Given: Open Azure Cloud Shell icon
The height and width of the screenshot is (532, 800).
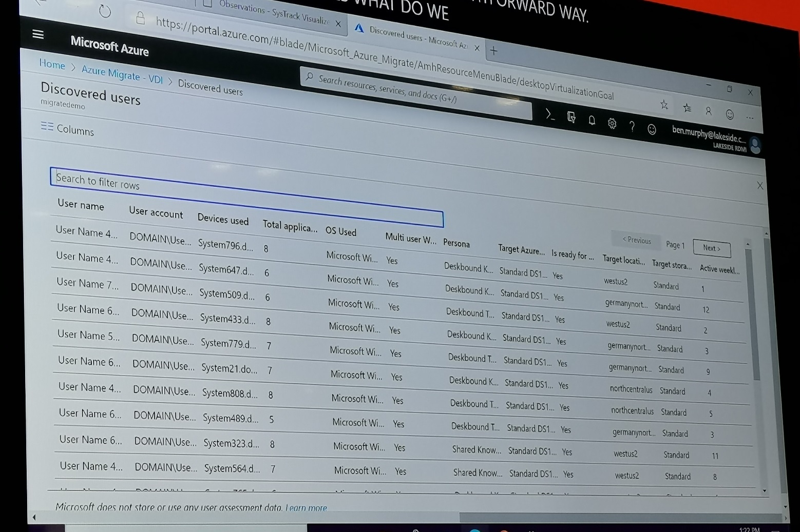Looking at the screenshot, I should 550,114.
